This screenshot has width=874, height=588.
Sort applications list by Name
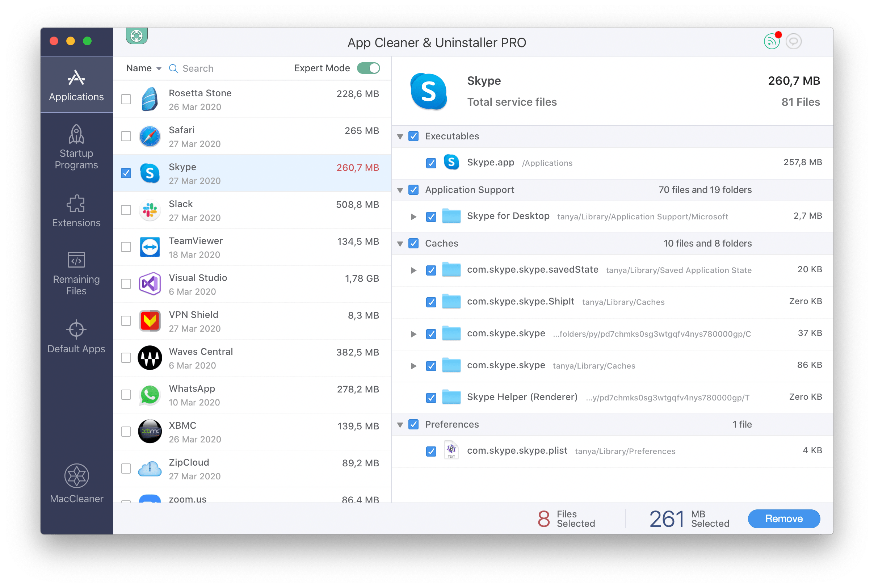tap(141, 68)
